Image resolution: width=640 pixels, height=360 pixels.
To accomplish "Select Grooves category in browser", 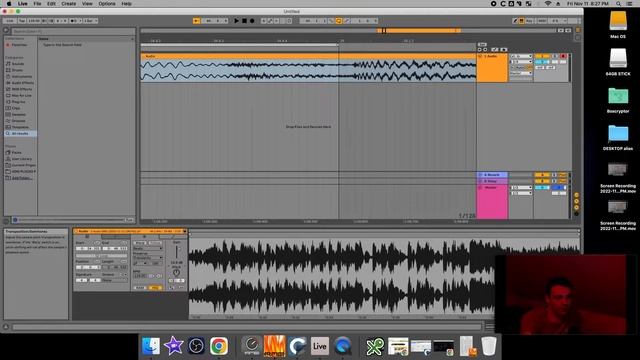I will (18, 121).
